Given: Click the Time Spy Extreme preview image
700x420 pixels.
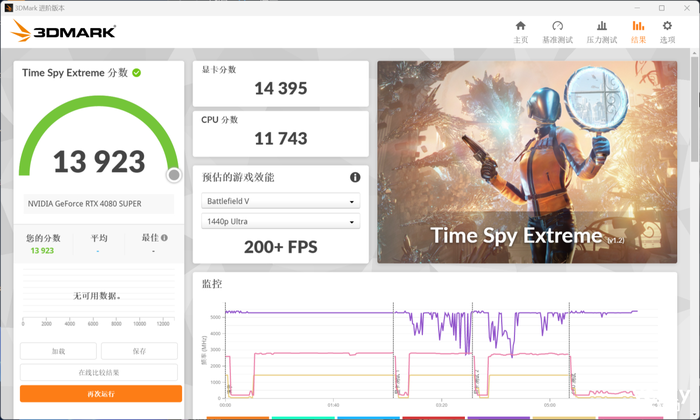Looking at the screenshot, I should pos(527,162).
